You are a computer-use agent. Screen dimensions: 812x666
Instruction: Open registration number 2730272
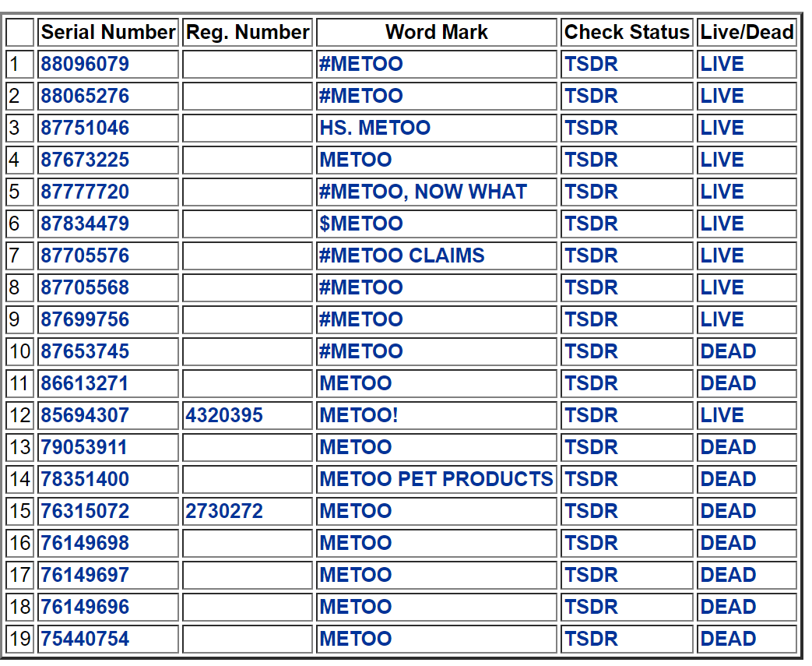coord(224,511)
